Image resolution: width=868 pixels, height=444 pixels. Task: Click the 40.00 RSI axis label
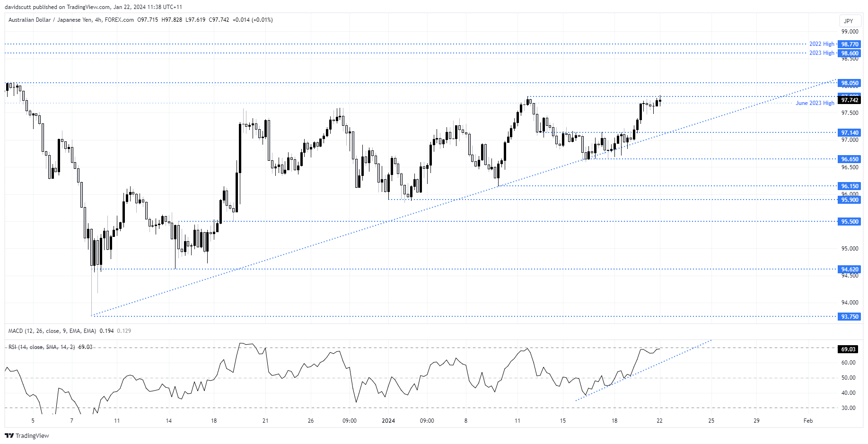click(848, 393)
